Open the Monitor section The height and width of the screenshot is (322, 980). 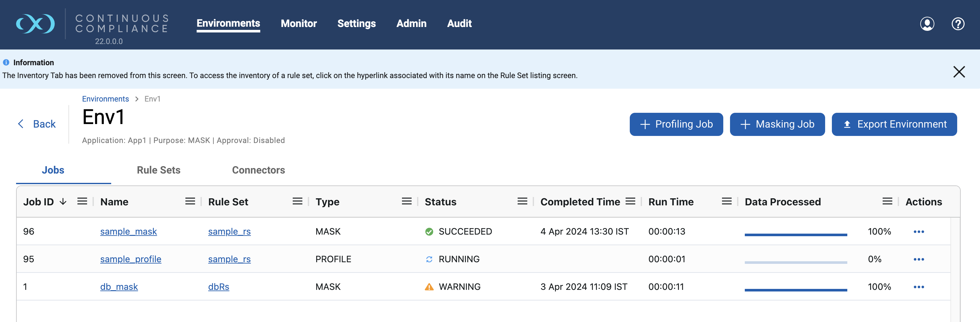[298, 23]
